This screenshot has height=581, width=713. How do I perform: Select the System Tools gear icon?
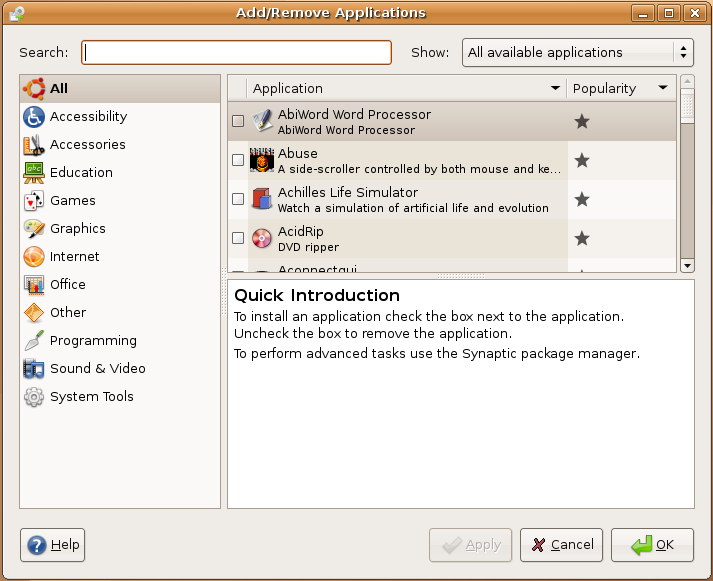tap(33, 397)
